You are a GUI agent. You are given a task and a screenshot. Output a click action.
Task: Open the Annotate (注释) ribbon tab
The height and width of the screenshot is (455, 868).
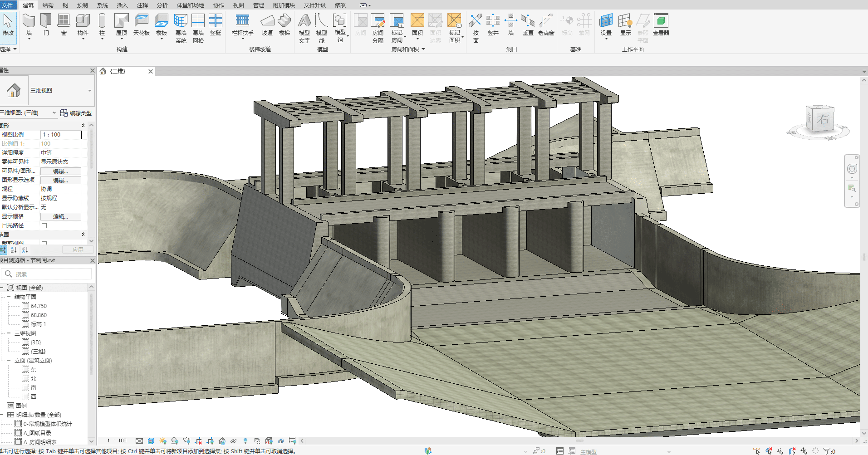pyautogui.click(x=142, y=5)
